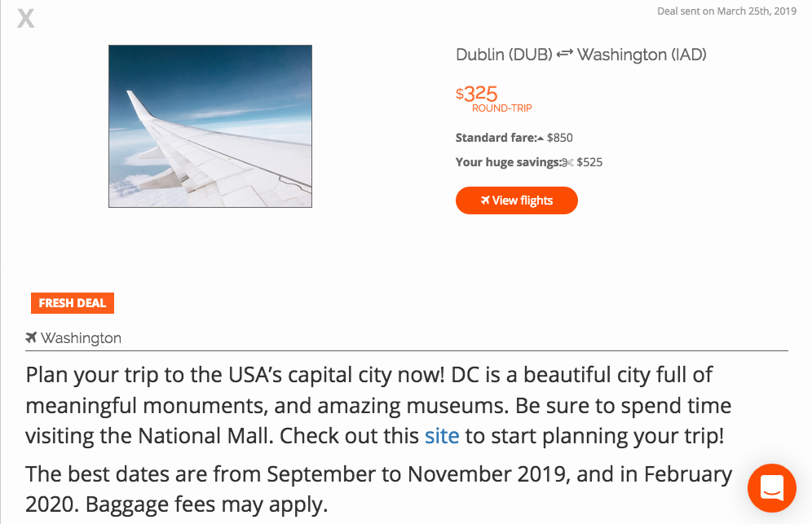
Task: Click the Dublin (DUB) origin text
Action: coord(504,55)
